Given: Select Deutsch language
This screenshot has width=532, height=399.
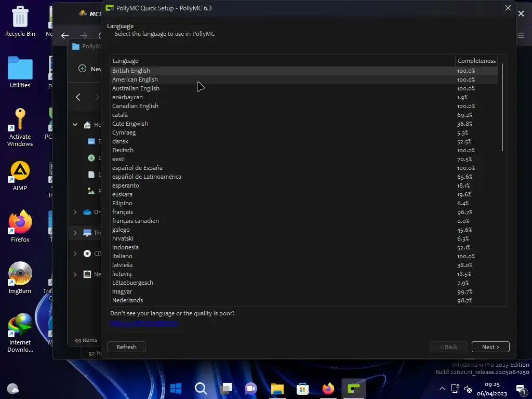Looking at the screenshot, I should [304, 150].
